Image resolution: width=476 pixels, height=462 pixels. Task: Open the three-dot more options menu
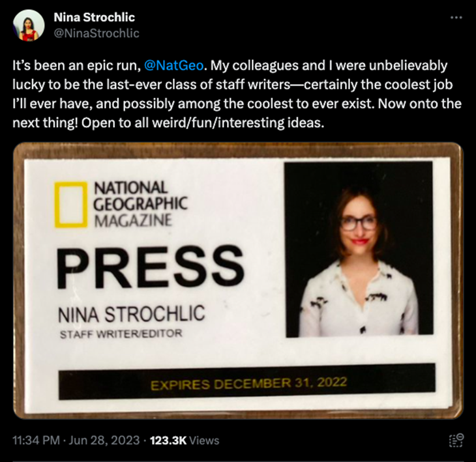tap(456, 18)
